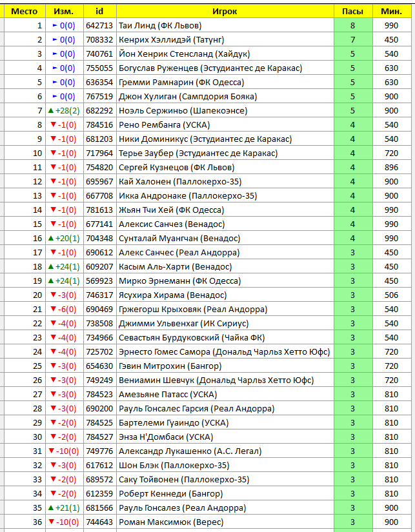The image size is (415, 532).
Task: Click passes cell with value 7
Action: click(353, 40)
